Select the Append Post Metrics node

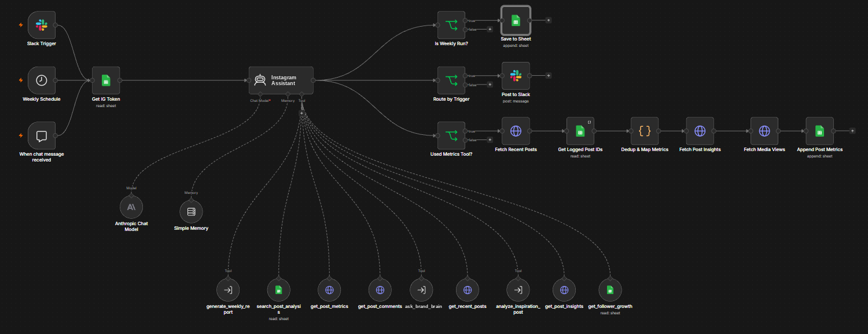coord(819,131)
